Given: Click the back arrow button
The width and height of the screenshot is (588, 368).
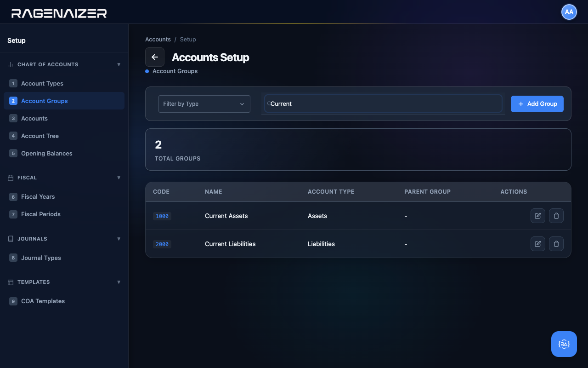Looking at the screenshot, I should (x=155, y=57).
